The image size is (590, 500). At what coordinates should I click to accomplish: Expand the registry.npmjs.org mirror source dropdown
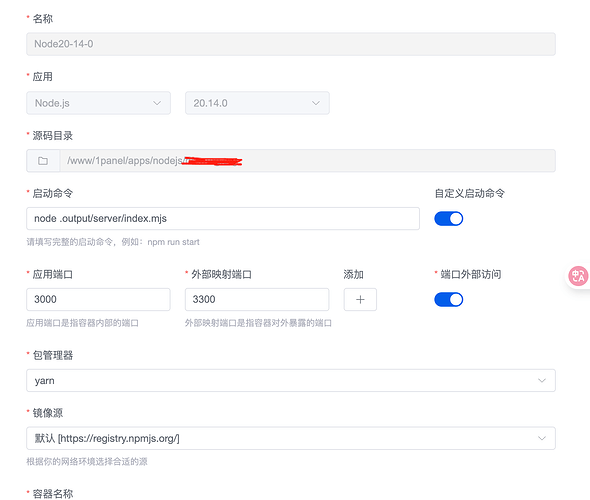(x=291, y=438)
